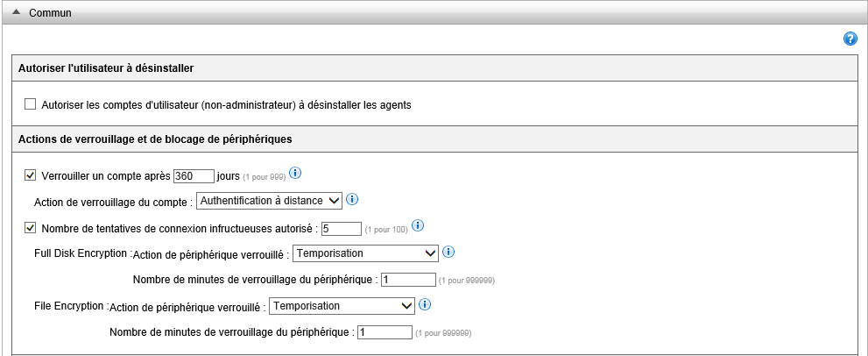Toggle Nombre de tentatives de connexion checkbox
Viewport: 868px width, 356px height.
[31, 228]
